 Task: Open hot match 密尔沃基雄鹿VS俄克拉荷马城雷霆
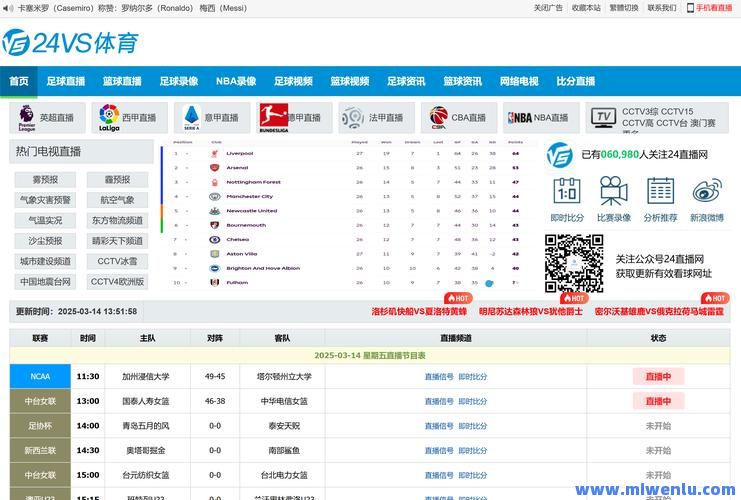[x=659, y=311]
